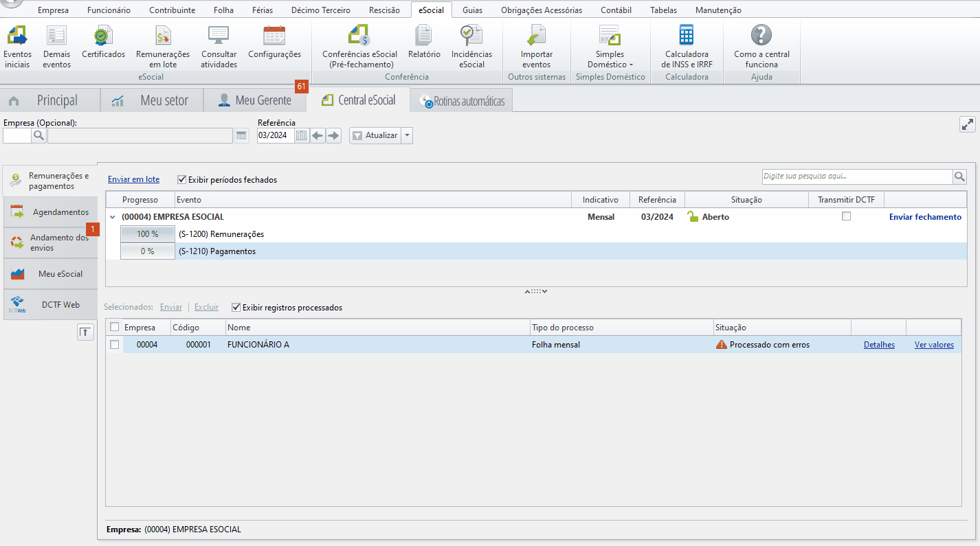
Task: Switch to the Meu setor tab
Action: (152, 100)
